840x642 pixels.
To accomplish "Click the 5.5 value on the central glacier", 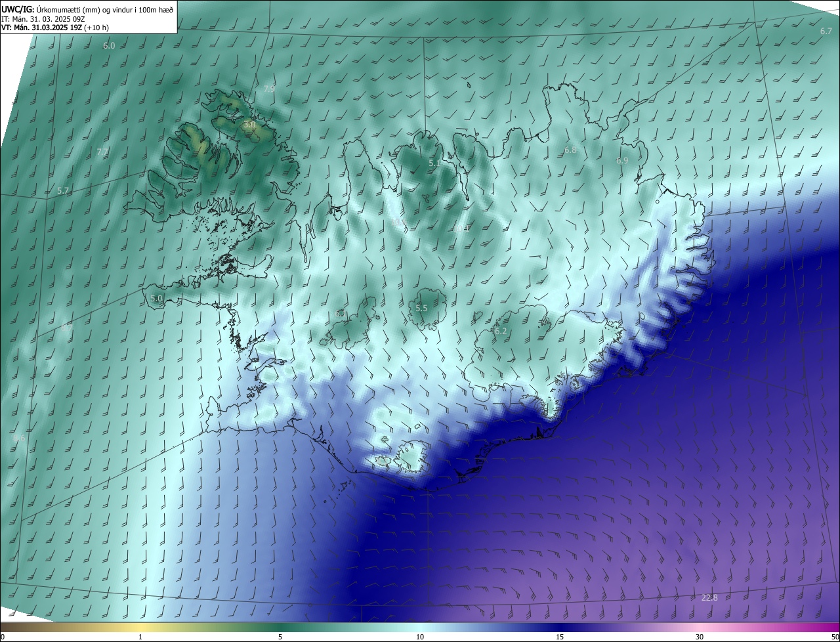I will coord(421,309).
